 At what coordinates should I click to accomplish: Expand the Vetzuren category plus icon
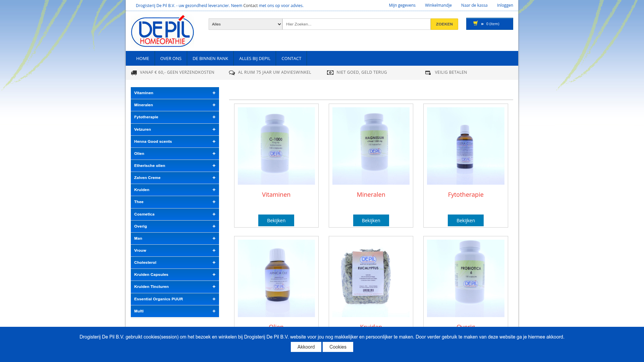click(214, 129)
